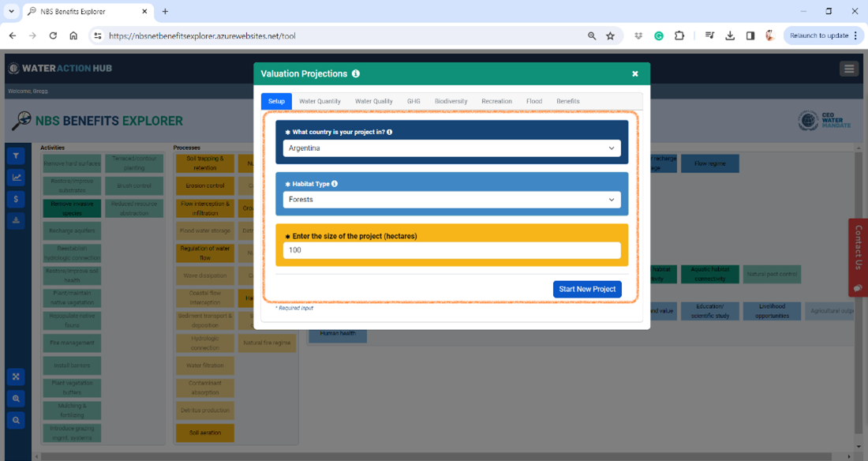Click the info icon next to Habitat Type

pyautogui.click(x=335, y=183)
